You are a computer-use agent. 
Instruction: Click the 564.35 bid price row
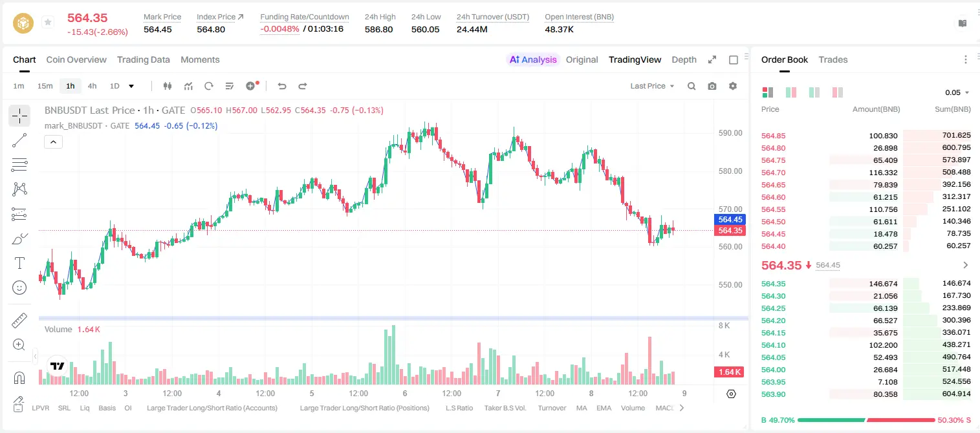pos(866,284)
